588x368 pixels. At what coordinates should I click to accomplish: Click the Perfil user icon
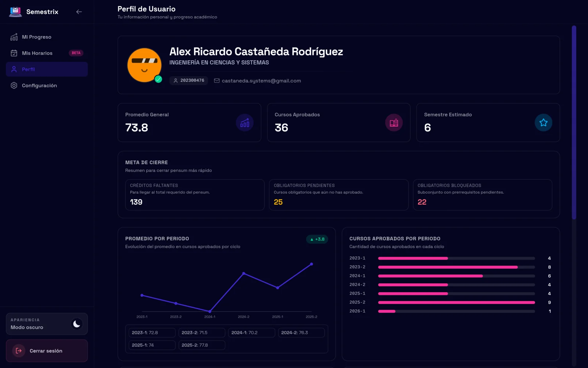click(14, 69)
